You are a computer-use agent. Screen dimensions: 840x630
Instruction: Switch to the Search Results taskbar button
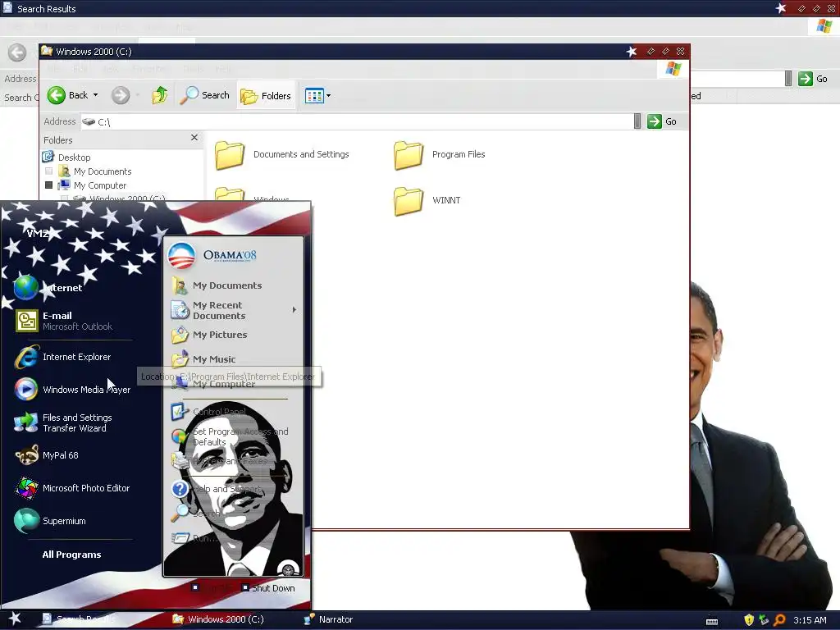79,619
